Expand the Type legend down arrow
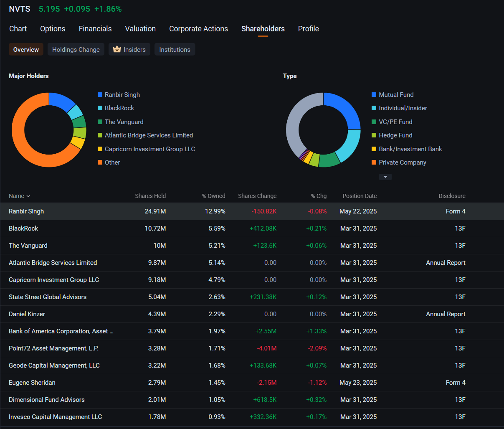504x429 pixels. click(385, 177)
